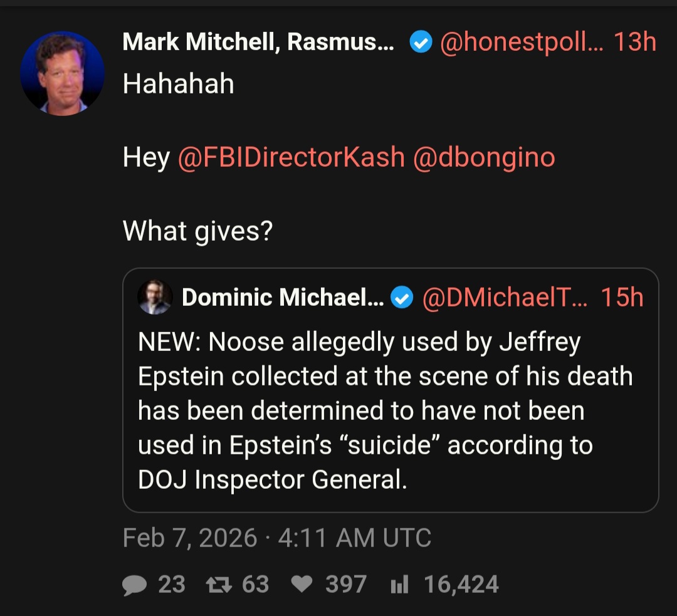Image resolution: width=677 pixels, height=616 pixels.
Task: Click the Dominic Michael display name
Action: click(282, 298)
